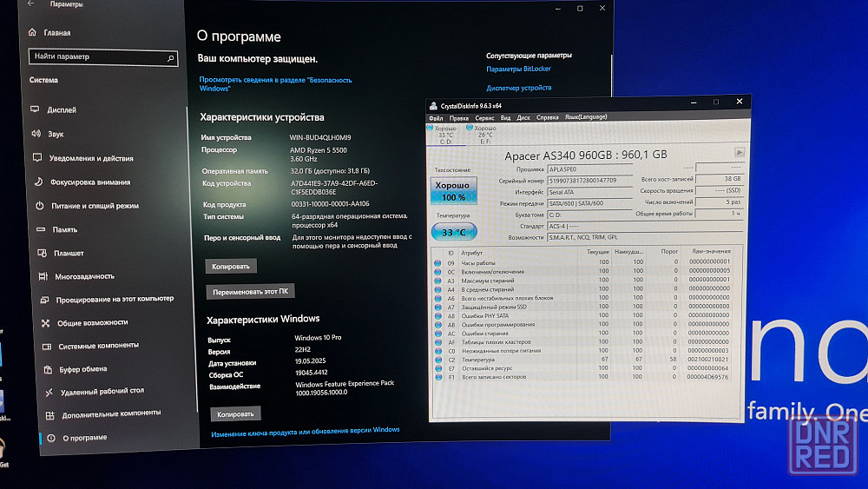Click Копировать under device specifications
The image size is (868, 489).
click(x=231, y=267)
